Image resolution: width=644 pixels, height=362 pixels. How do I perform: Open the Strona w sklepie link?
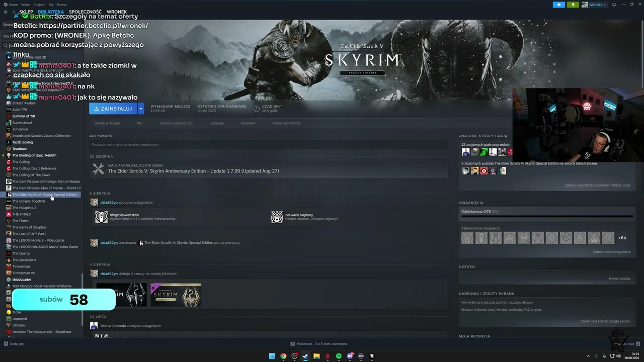click(x=107, y=123)
